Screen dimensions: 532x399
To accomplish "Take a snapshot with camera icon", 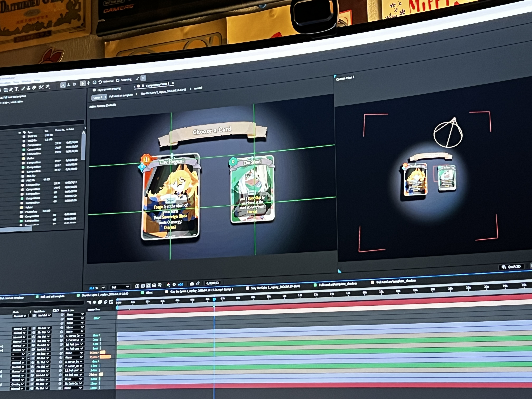I will pos(192,284).
